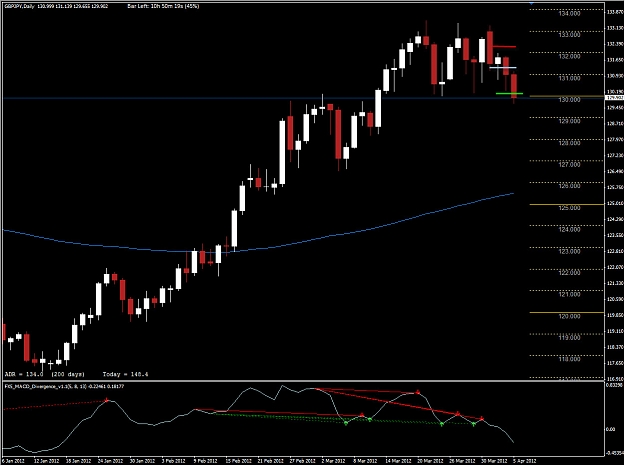This screenshot has width=625, height=466.
Task: Click the highlighted current price tag on axis
Action: click(x=614, y=97)
